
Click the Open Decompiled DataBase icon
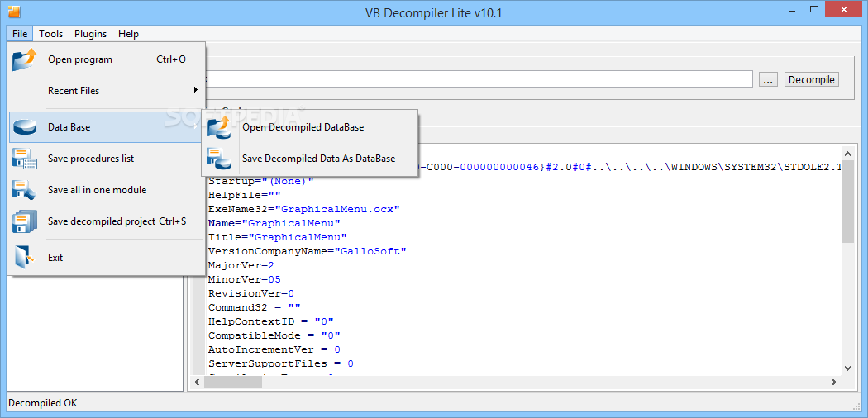click(x=220, y=127)
